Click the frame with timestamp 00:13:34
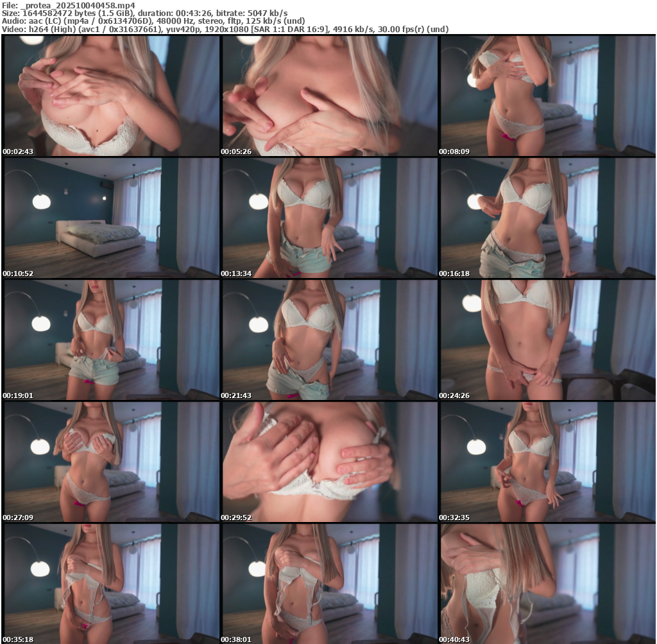The width and height of the screenshot is (657, 644). [329, 218]
